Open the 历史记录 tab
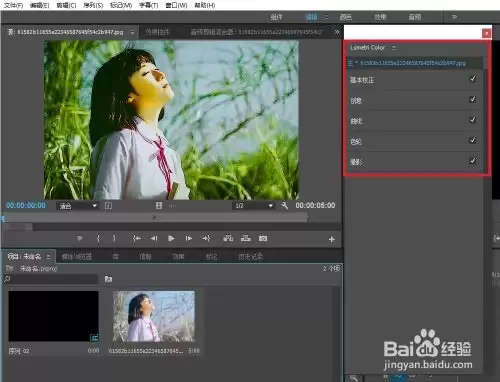500x382 pixels. [x=251, y=256]
